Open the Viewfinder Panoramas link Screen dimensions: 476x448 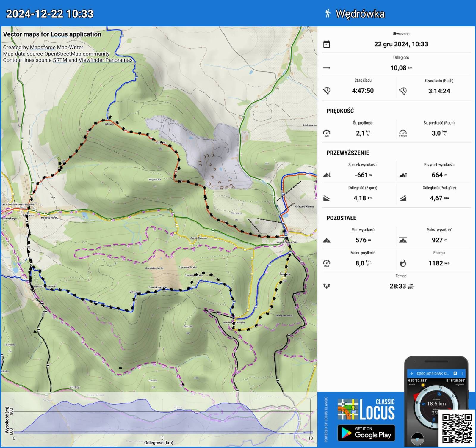(x=105, y=60)
